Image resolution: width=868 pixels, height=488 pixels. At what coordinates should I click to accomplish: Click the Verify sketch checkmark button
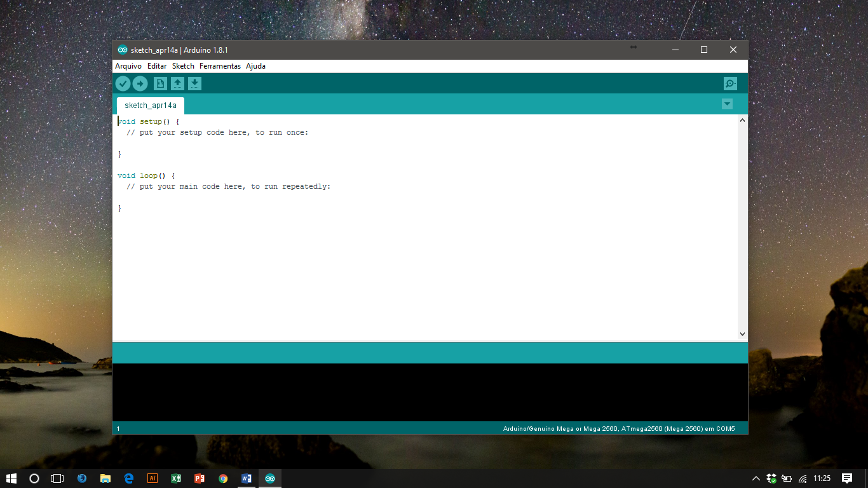123,84
